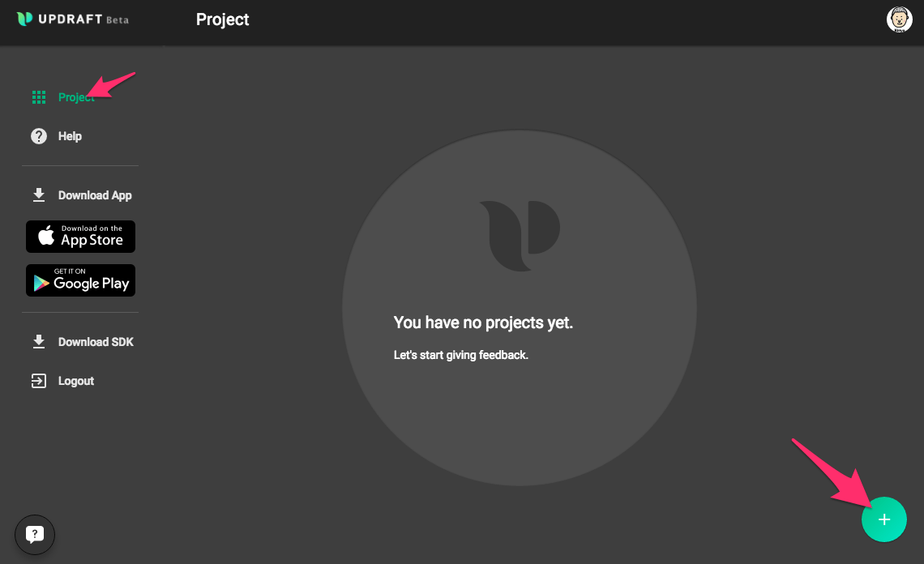The height and width of the screenshot is (564, 924).
Task: Open the Google Play download badge
Action: pos(80,280)
